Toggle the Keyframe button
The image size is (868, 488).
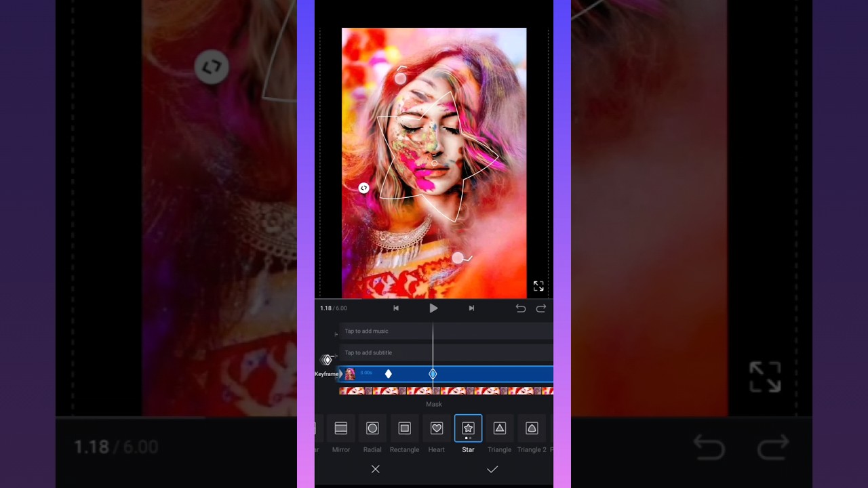[327, 365]
